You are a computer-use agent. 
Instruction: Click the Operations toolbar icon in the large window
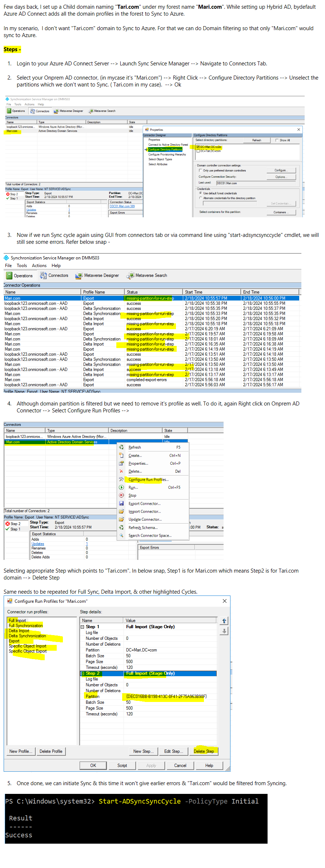tap(9, 275)
